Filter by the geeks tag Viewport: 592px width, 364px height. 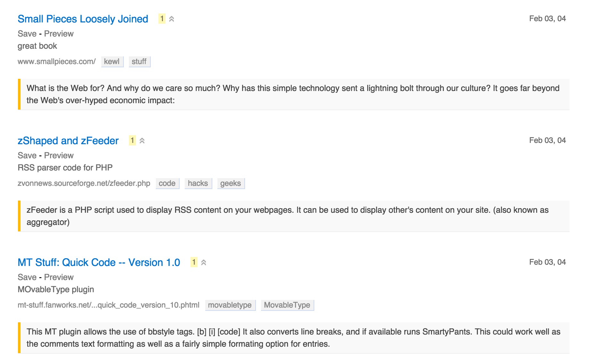pos(231,183)
